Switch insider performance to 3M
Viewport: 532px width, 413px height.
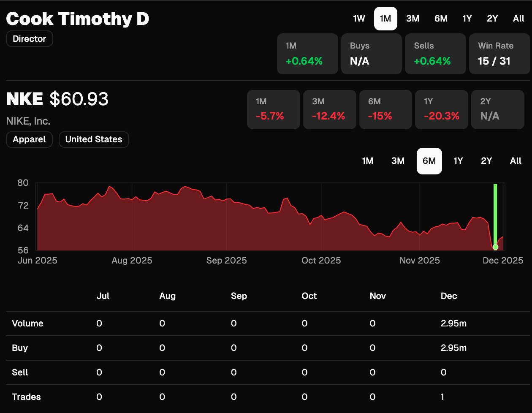(413, 19)
